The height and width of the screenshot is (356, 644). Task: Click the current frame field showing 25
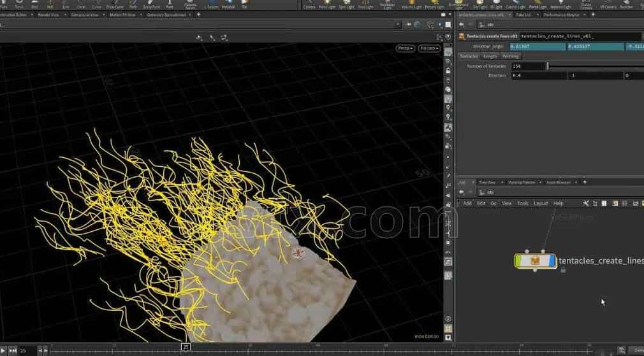(28, 351)
